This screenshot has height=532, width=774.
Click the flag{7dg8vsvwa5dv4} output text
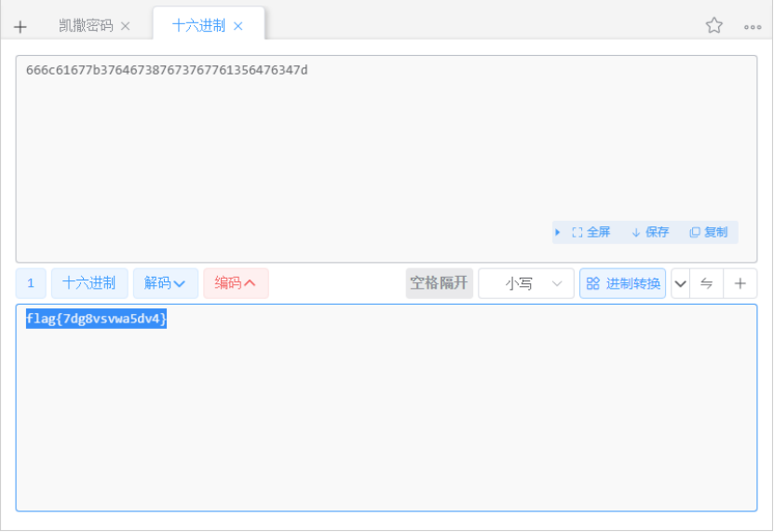[96, 319]
